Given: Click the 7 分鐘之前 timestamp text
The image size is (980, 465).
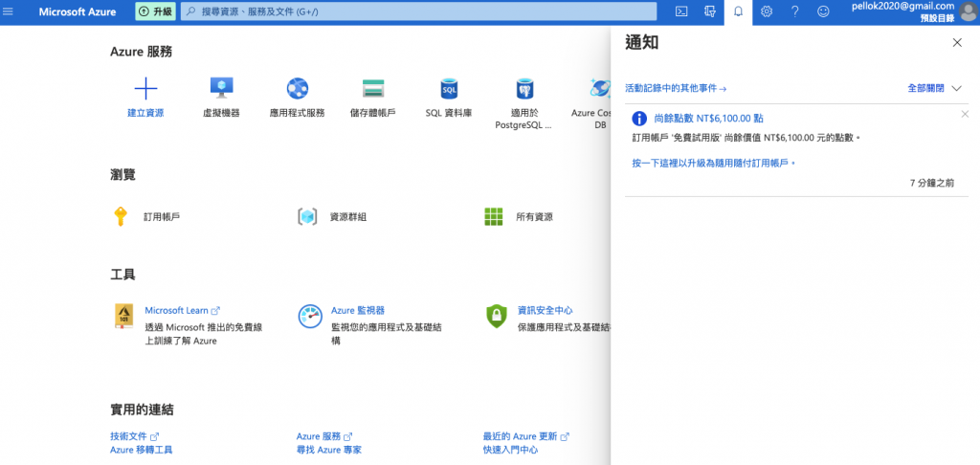Looking at the screenshot, I should pyautogui.click(x=932, y=183).
